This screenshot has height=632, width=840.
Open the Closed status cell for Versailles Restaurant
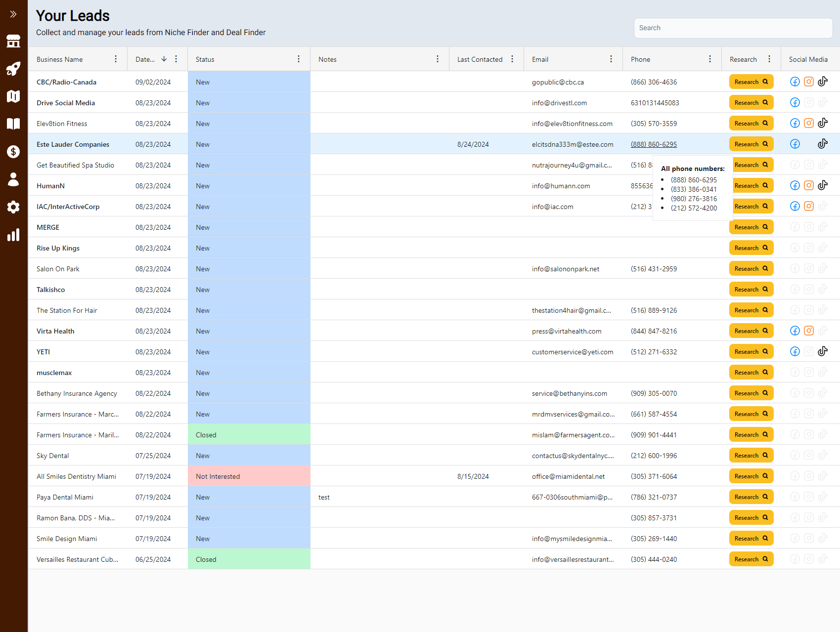[249, 559]
